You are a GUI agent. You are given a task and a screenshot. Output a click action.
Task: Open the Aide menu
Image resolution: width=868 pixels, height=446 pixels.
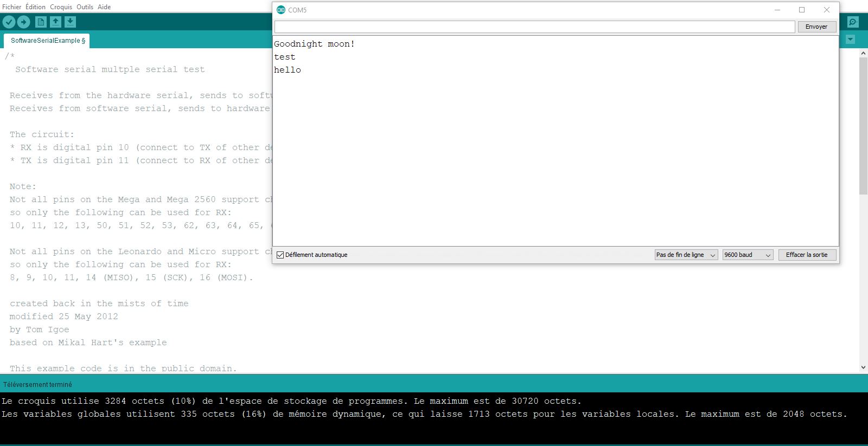(x=104, y=7)
